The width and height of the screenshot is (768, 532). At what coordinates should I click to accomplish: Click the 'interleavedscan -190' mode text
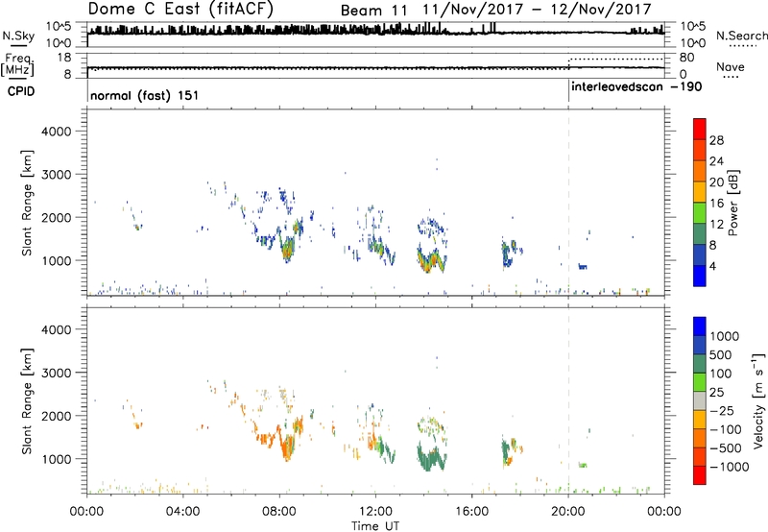click(x=636, y=86)
